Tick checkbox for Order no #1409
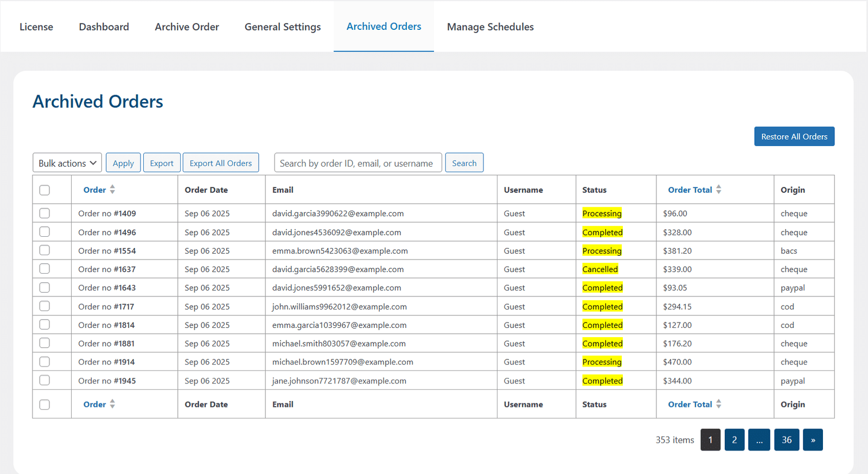Viewport: 868px width, 474px height. point(44,213)
